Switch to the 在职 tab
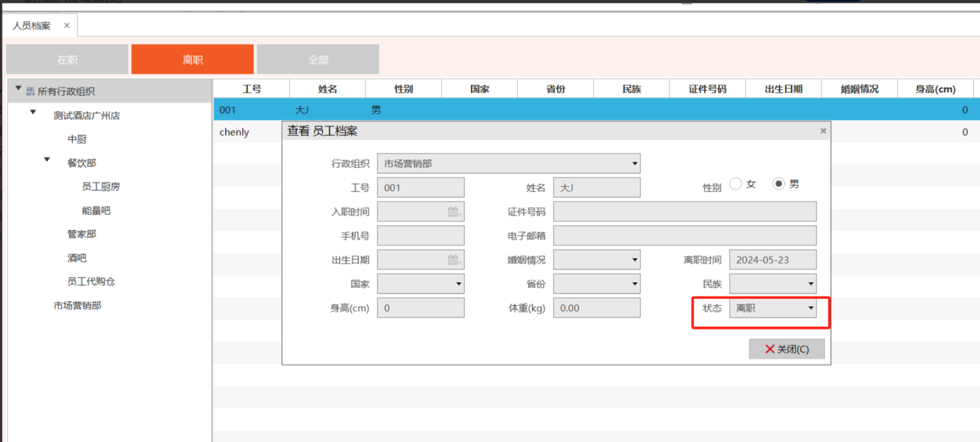Screen dimensions: 980x442 (x=67, y=60)
